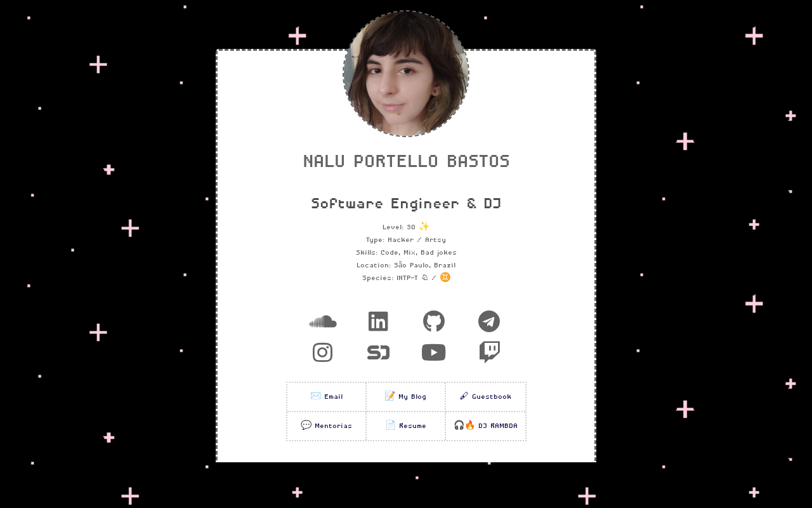Viewport: 812px width, 508px height.
Task: Click the orange Gemini zodiac emoji
Action: tap(445, 277)
